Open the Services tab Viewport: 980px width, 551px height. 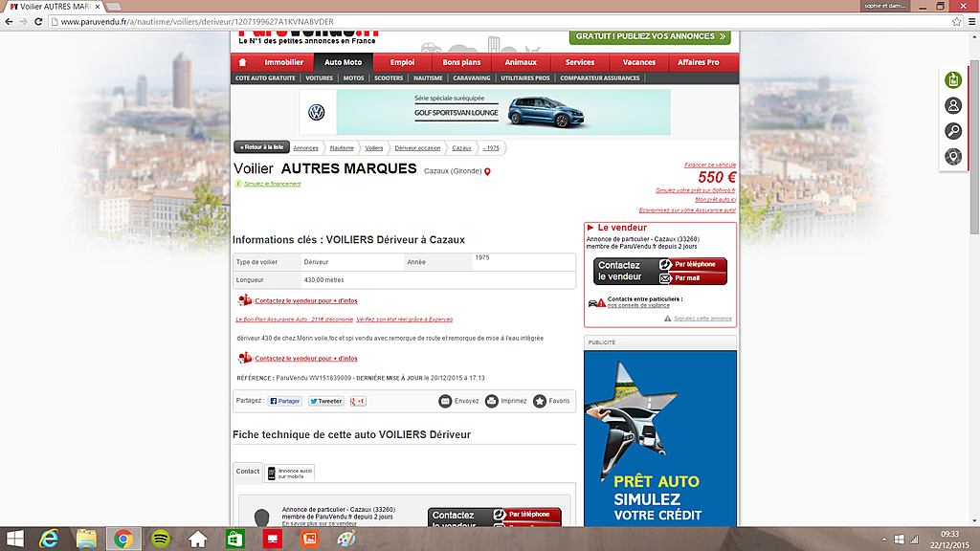[x=580, y=62]
